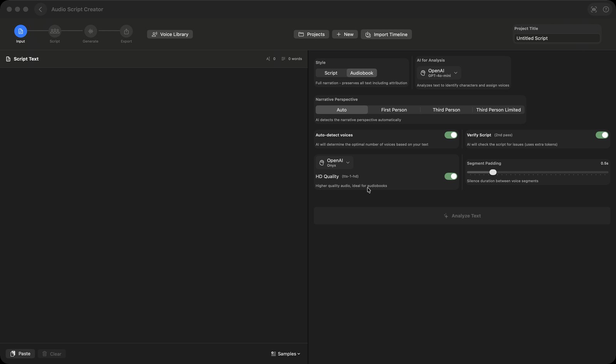The height and width of the screenshot is (364, 616).
Task: Choose Third Person perspective
Action: point(446,110)
